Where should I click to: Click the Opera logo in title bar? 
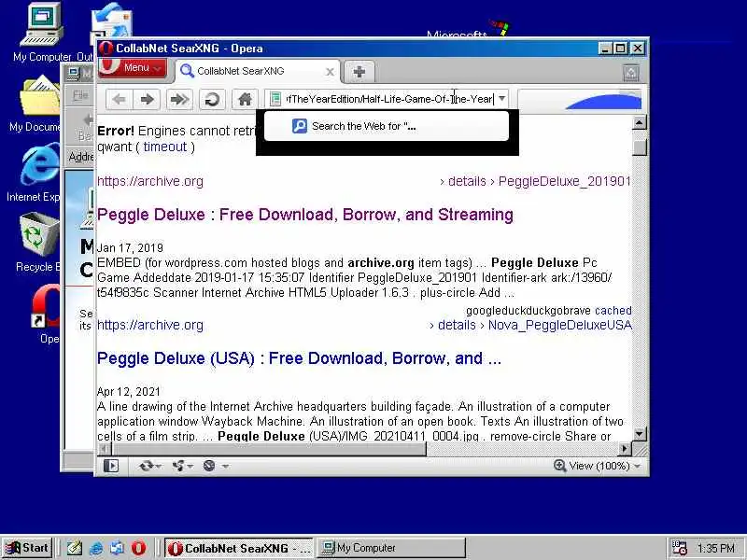[x=106, y=49]
